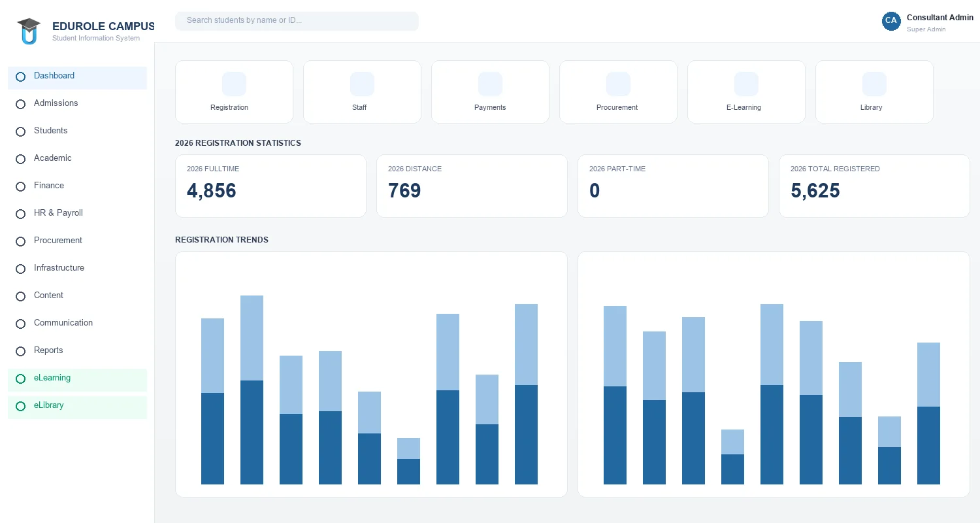Click the Students circle icon in sidebar

click(20, 131)
